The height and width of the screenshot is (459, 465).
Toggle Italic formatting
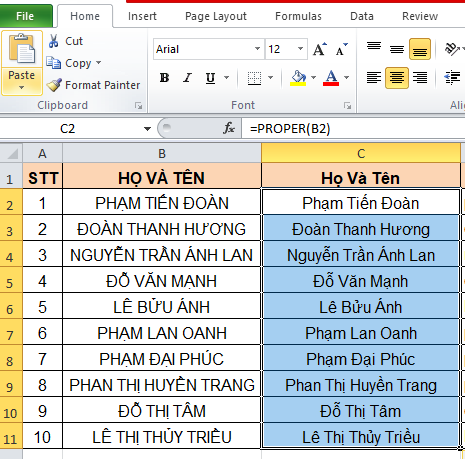point(187,78)
